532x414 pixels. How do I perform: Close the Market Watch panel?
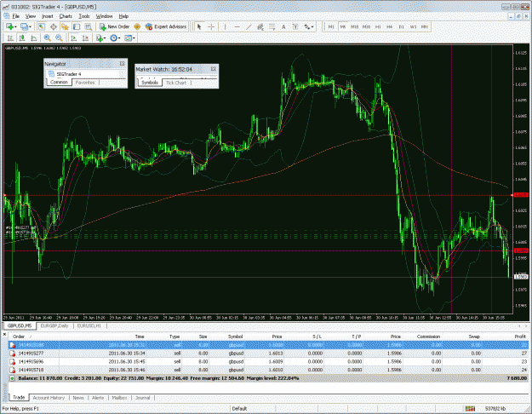point(213,69)
